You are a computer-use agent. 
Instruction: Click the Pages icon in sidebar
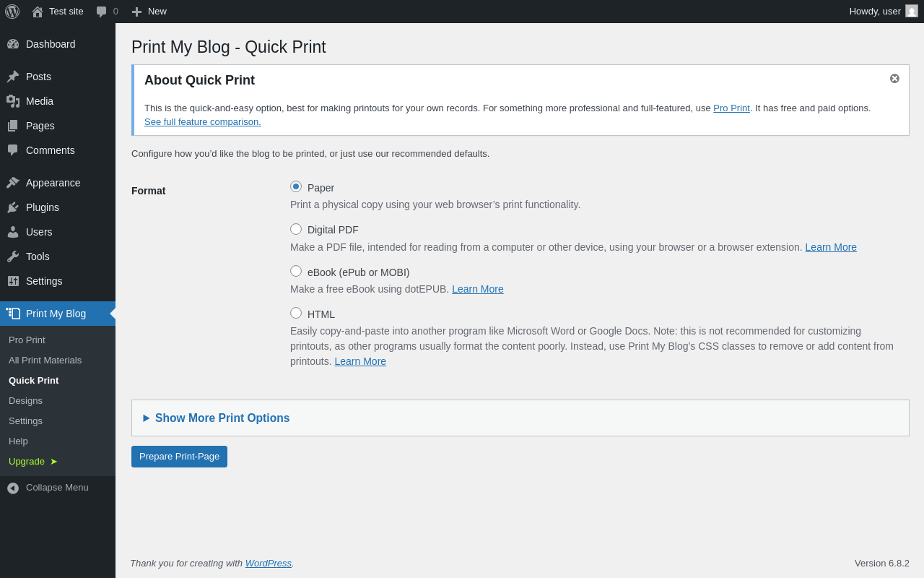click(x=13, y=126)
